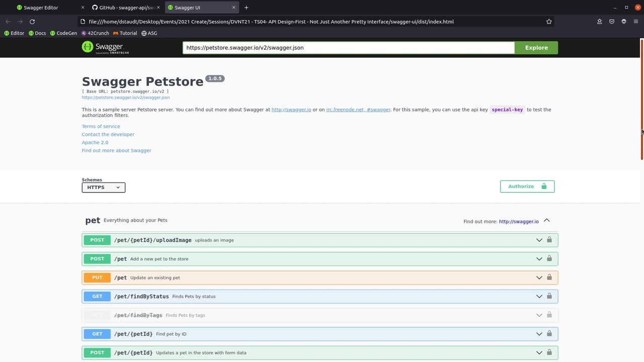The width and height of the screenshot is (644, 362).
Task: Go forward using the browser forward arrow
Action: [x=20, y=22]
